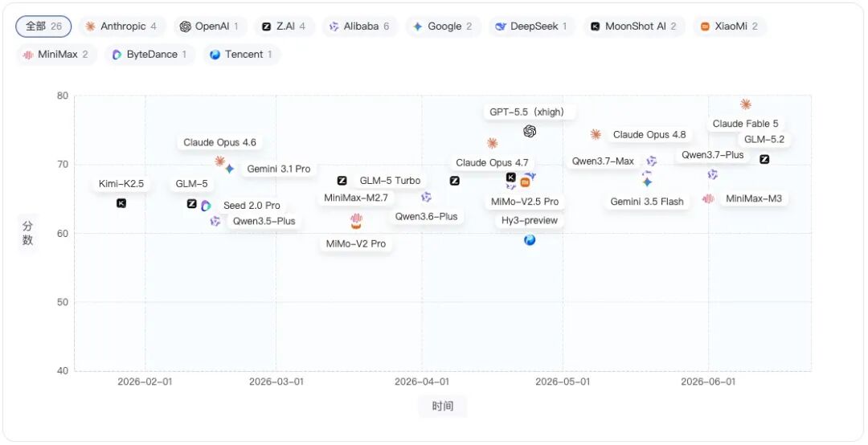Screen dimensions: 868x445
Task: Click the Seed 2.0 Pro ByteDance marker
Action: (x=206, y=206)
